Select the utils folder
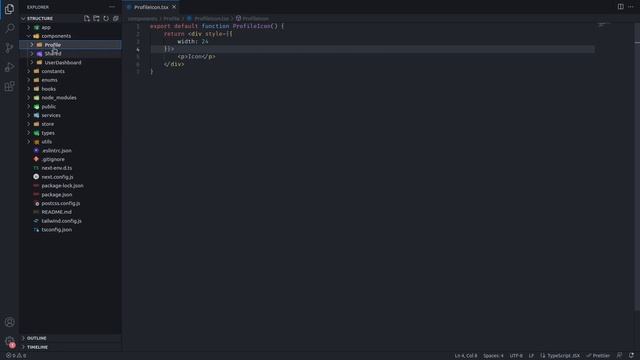640x360 pixels. click(71, 142)
